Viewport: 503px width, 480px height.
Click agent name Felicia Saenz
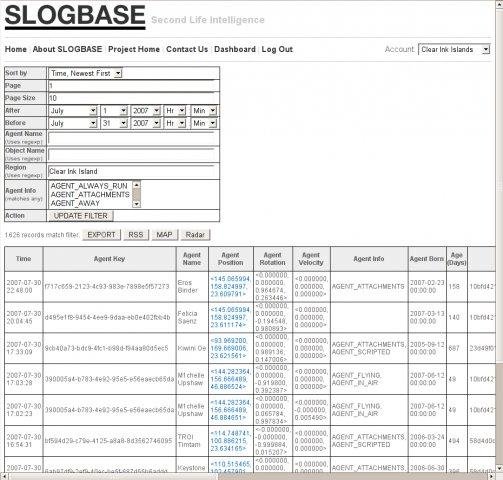(x=187, y=317)
